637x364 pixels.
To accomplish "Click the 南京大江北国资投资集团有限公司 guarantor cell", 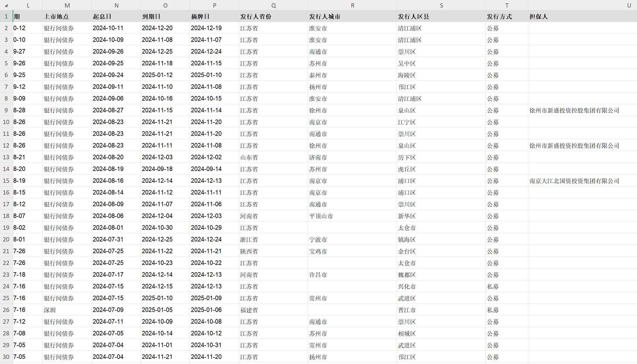I will (574, 181).
